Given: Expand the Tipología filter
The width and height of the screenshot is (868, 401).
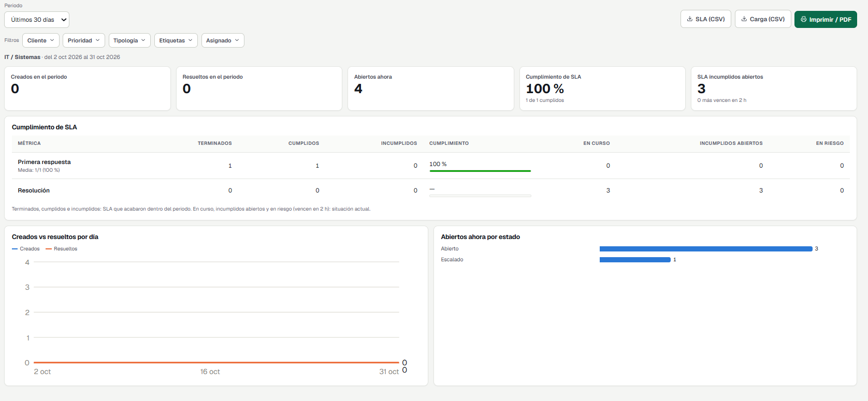Looking at the screenshot, I should click(x=129, y=40).
